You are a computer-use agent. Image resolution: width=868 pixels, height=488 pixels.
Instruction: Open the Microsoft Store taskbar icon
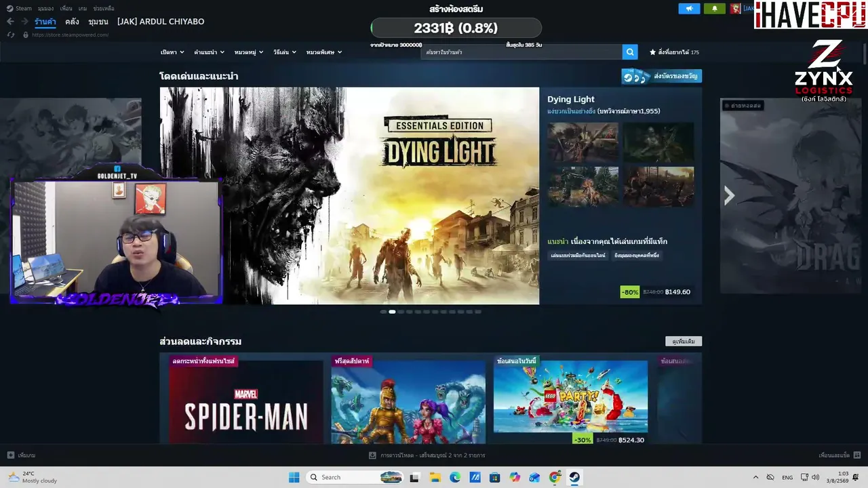pos(495,477)
